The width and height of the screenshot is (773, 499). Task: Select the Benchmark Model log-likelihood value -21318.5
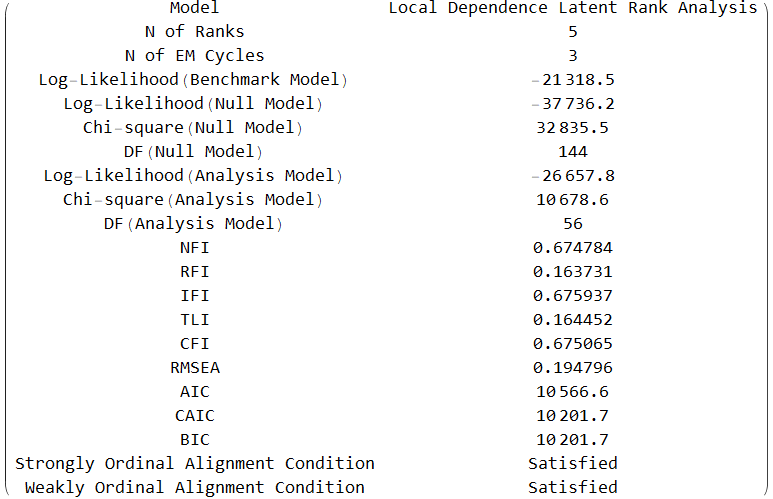(572, 80)
